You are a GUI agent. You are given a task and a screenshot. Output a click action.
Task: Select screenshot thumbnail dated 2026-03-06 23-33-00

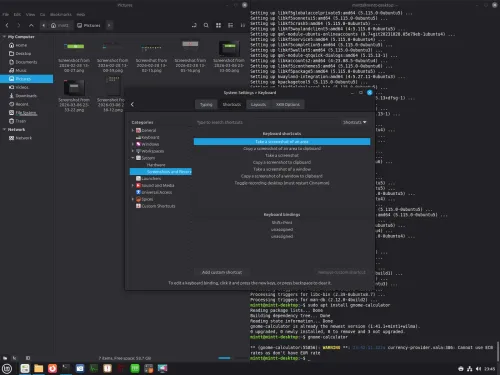(229, 56)
